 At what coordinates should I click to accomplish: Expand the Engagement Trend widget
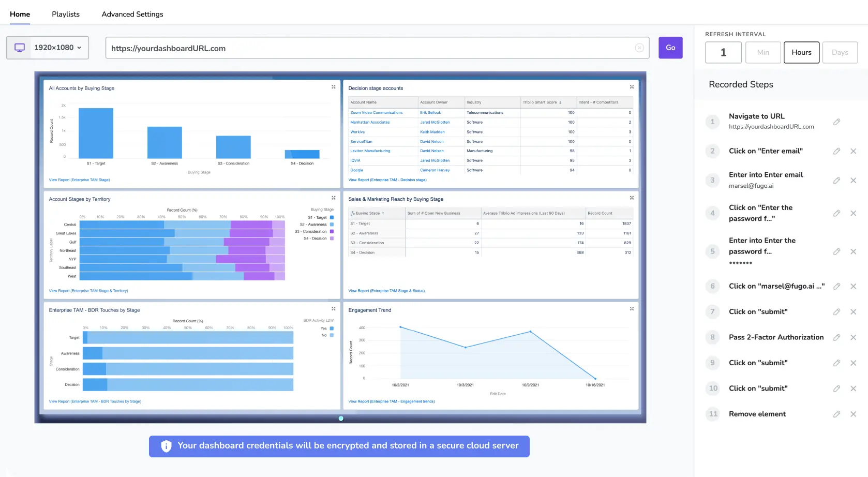(x=632, y=309)
